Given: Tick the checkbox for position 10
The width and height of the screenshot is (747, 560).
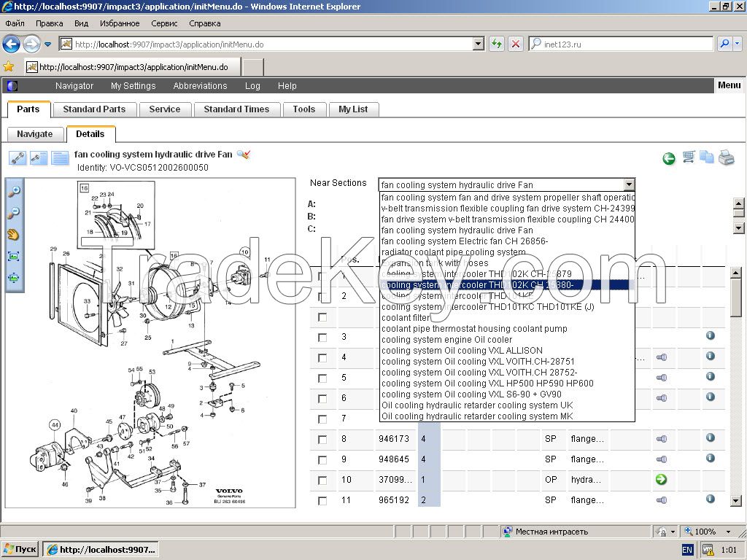Looking at the screenshot, I should [x=322, y=481].
